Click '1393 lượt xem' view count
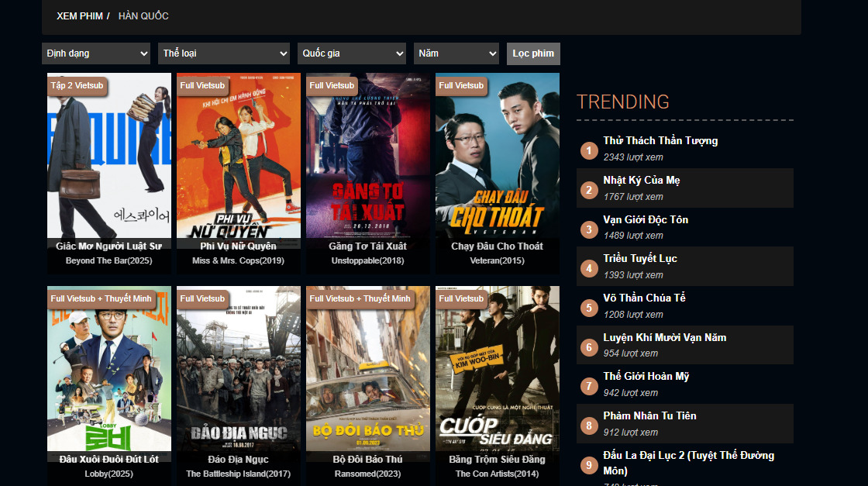The image size is (868, 486). point(633,275)
